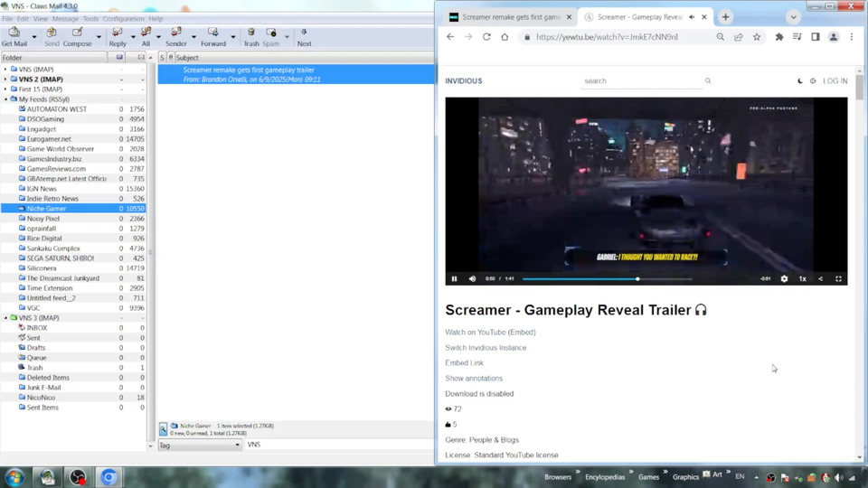Toggle Invidious dark mode moon icon
Viewport: 868px width, 488px height.
tap(800, 80)
